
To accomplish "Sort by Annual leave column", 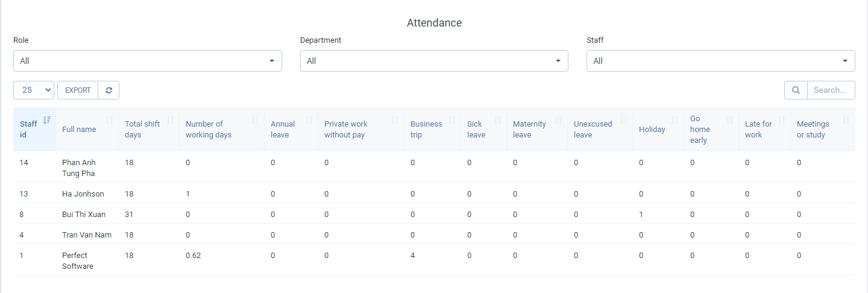I will click(309, 120).
